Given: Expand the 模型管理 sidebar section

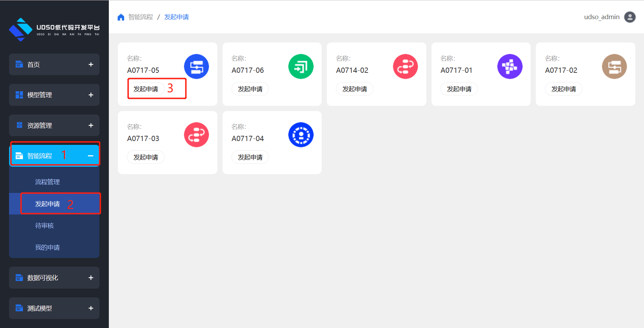Looking at the screenshot, I should tap(91, 95).
